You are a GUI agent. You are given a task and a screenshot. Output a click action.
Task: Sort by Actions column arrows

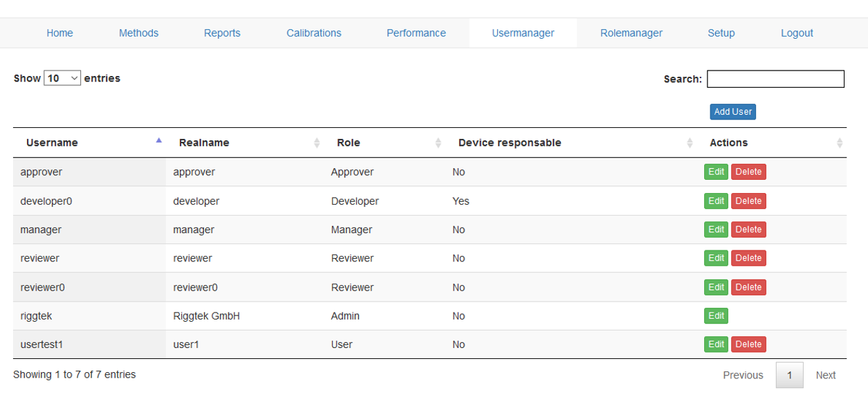tap(839, 143)
